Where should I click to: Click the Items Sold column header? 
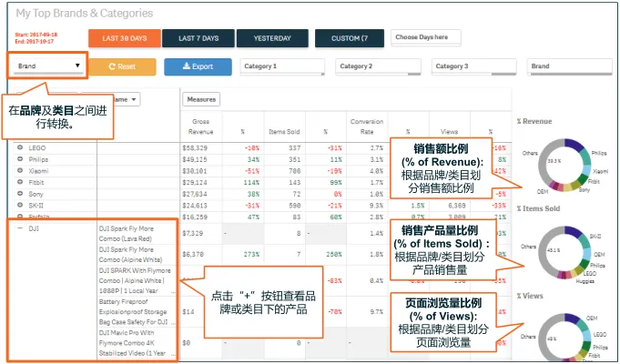tap(284, 132)
